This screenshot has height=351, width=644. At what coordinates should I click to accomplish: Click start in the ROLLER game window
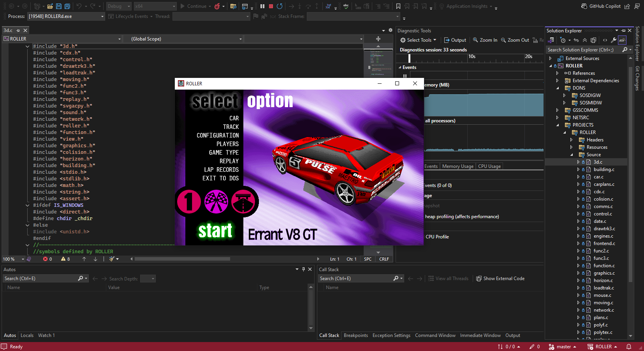coord(215,231)
